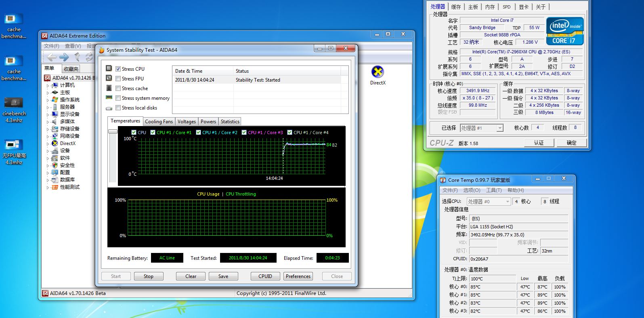Open the 缓存 tab in CPU-Z
This screenshot has width=644, height=318.
tap(456, 7)
